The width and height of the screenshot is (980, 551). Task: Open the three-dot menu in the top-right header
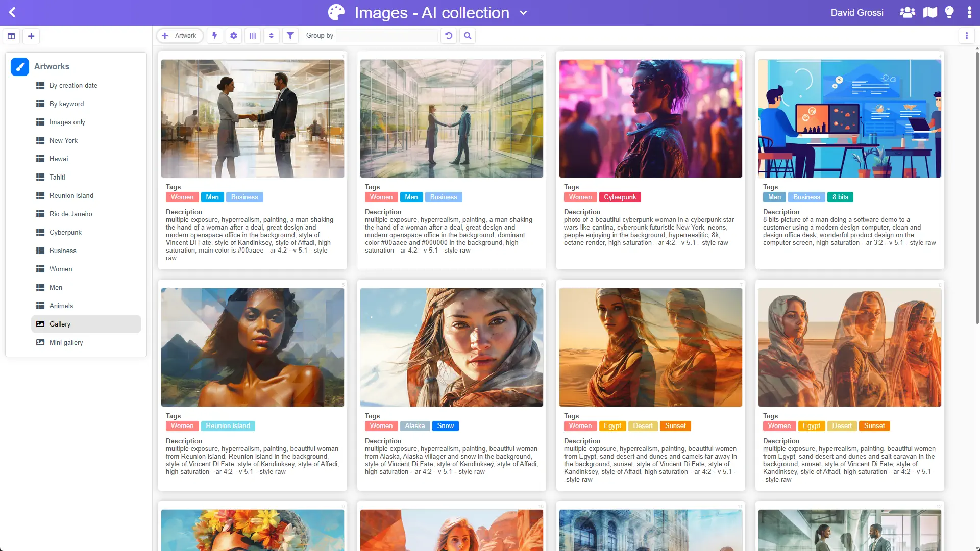pos(969,12)
